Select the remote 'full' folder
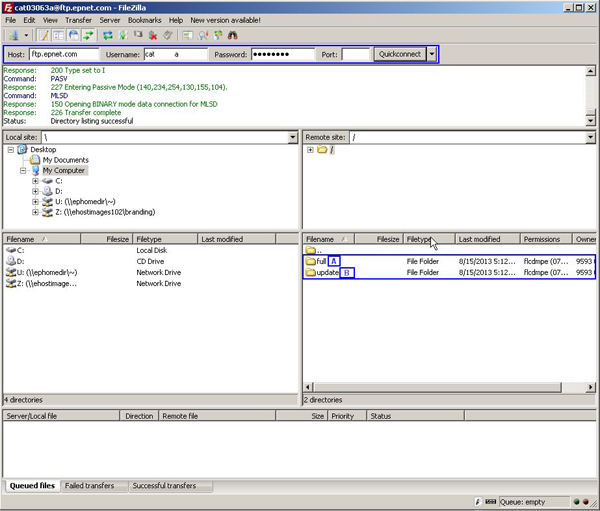 click(449, 261)
